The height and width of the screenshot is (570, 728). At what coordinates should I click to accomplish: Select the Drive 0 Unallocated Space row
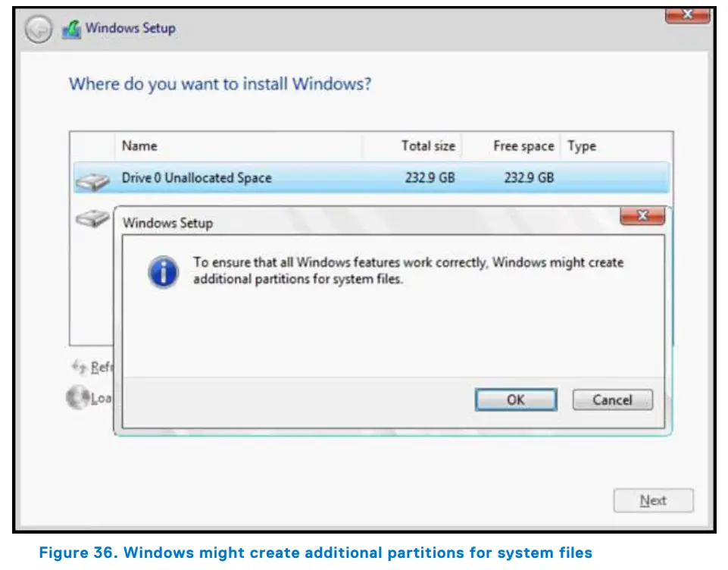303,177
